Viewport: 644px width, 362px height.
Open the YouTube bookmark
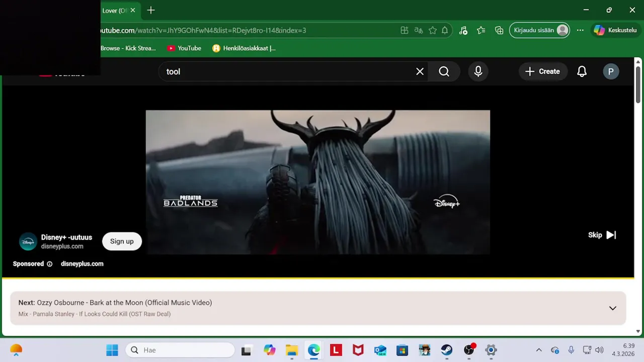[184, 48]
